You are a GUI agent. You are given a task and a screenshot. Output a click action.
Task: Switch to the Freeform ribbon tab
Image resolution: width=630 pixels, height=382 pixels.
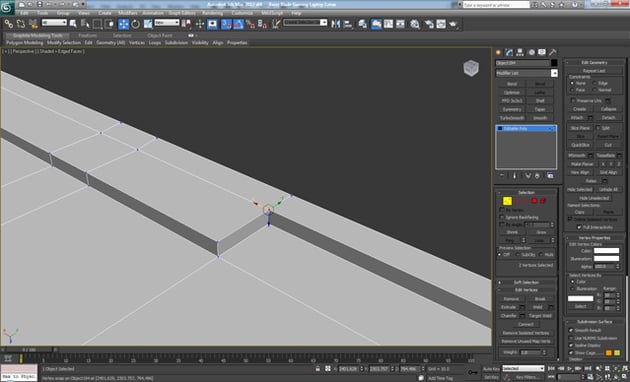[88, 35]
